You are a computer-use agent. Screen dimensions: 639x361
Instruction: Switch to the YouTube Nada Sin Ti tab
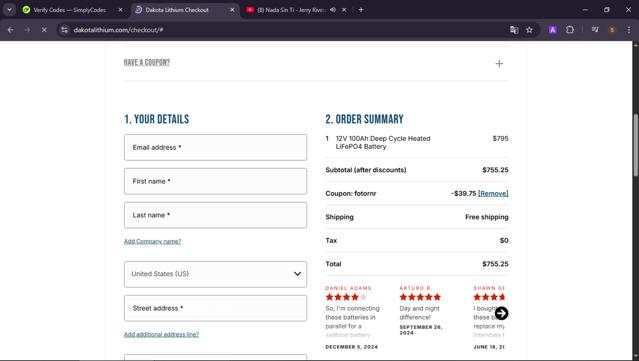291,10
